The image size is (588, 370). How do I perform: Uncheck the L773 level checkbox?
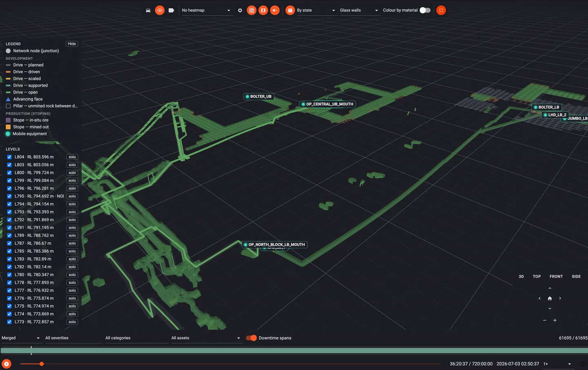pyautogui.click(x=9, y=322)
